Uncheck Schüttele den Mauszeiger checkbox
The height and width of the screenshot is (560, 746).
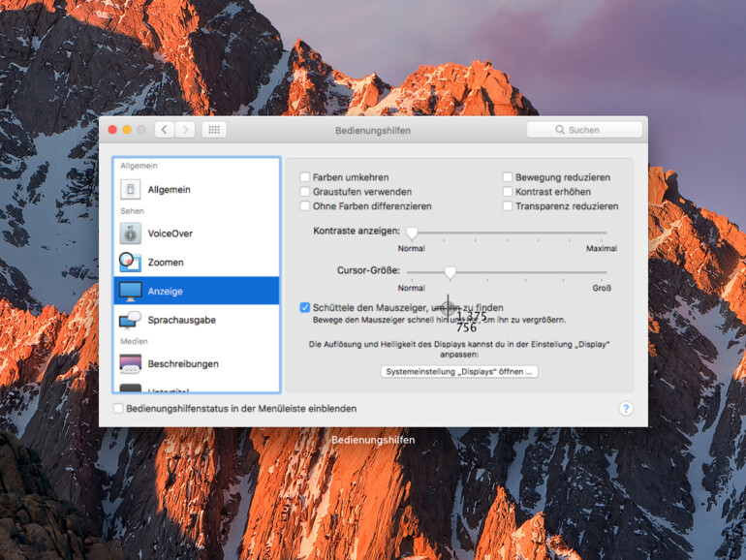[305, 308]
